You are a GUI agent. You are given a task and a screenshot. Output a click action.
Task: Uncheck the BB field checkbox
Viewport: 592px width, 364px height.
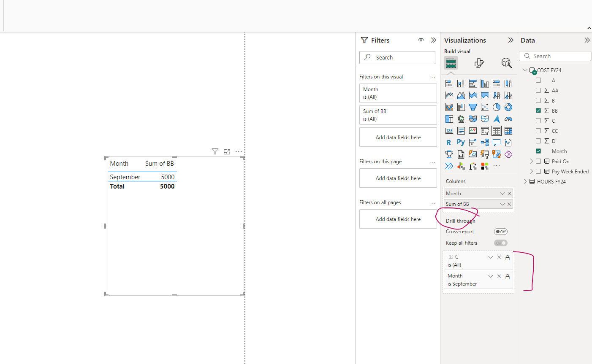[538, 111]
